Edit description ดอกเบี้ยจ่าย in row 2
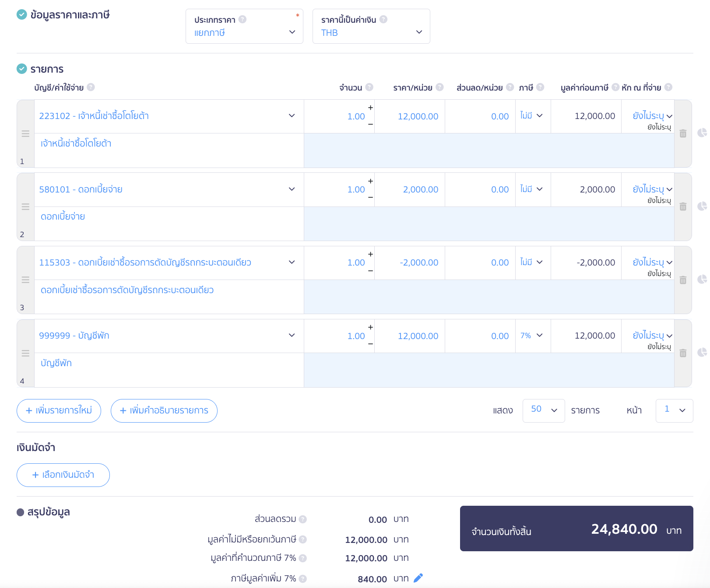Viewport: 710px width, 588px height. [169, 224]
